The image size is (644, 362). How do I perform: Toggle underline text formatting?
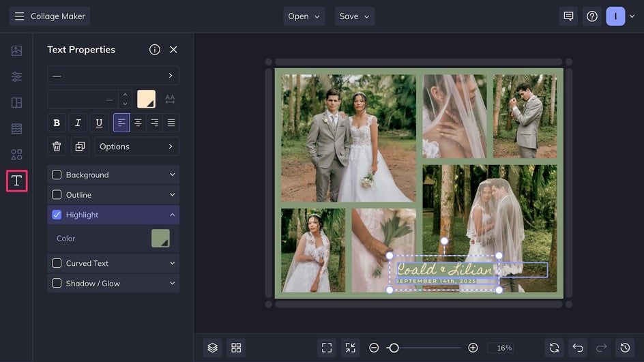[99, 123]
